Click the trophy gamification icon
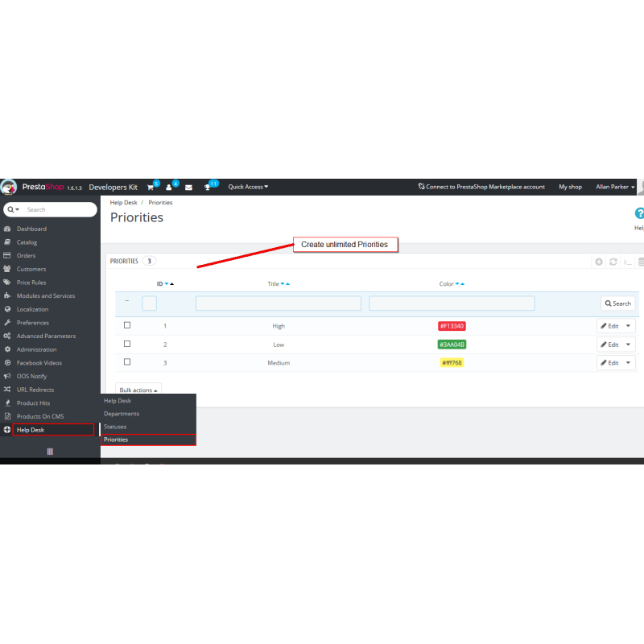Image resolution: width=644 pixels, height=644 pixels. pyautogui.click(x=208, y=188)
